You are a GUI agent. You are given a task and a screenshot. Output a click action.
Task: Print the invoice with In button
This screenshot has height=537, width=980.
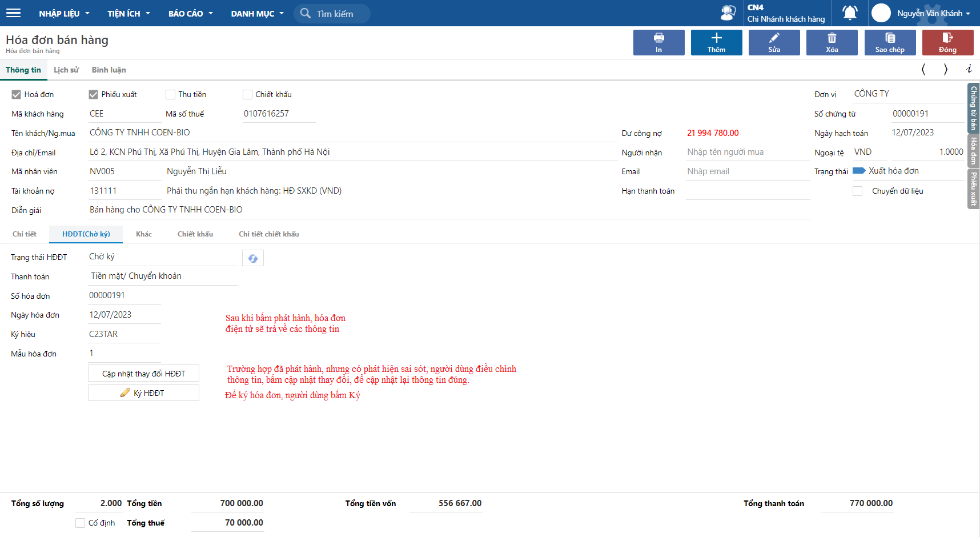(x=658, y=43)
